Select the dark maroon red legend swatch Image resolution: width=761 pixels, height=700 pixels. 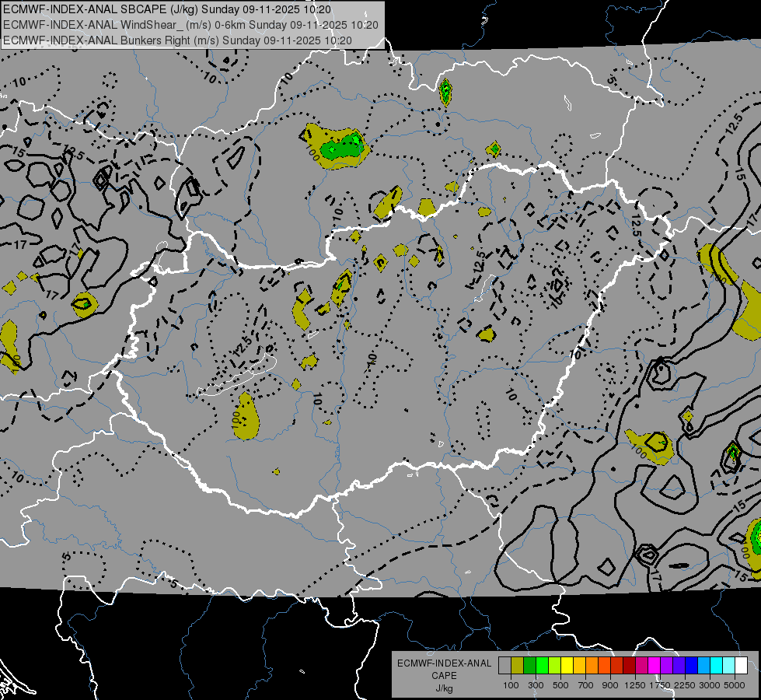coord(630,665)
